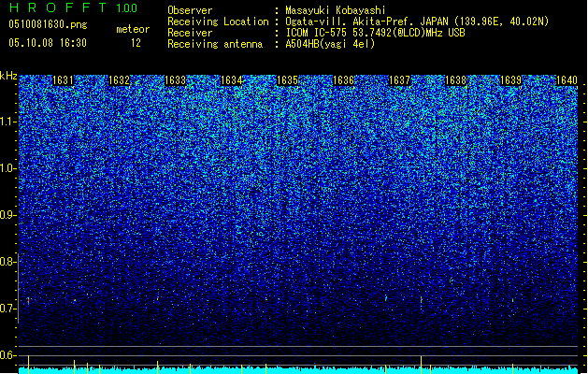Click the 1637 time marker label
The height and width of the screenshot is (374, 588).
[x=400, y=80]
